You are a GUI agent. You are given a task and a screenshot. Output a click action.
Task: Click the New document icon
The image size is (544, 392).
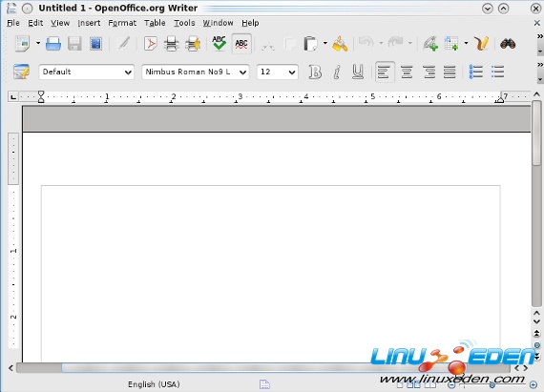click(x=22, y=44)
